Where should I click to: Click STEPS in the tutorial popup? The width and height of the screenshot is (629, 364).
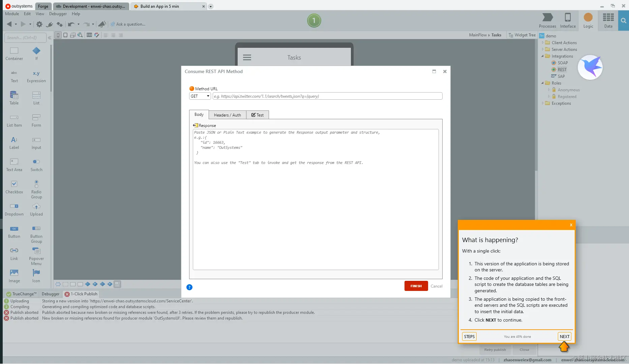click(x=469, y=336)
